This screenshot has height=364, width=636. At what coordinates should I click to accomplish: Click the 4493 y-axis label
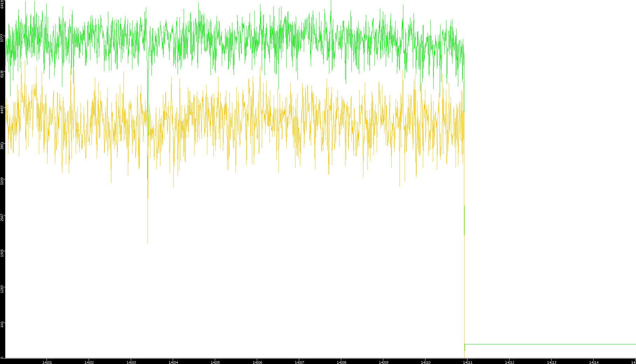pyautogui.click(x=2, y=110)
